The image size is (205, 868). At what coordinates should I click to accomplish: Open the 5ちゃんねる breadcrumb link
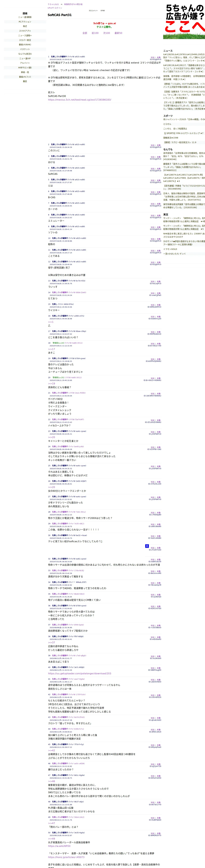(x=53, y=4)
